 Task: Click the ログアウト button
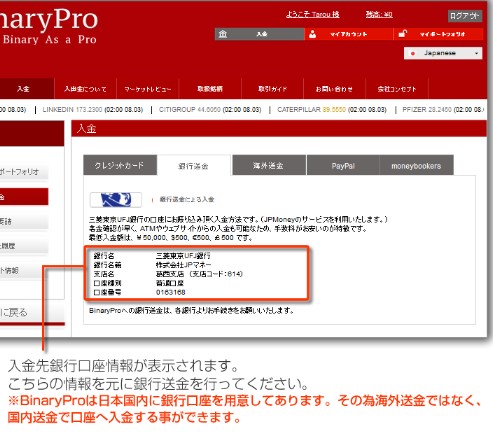(465, 16)
